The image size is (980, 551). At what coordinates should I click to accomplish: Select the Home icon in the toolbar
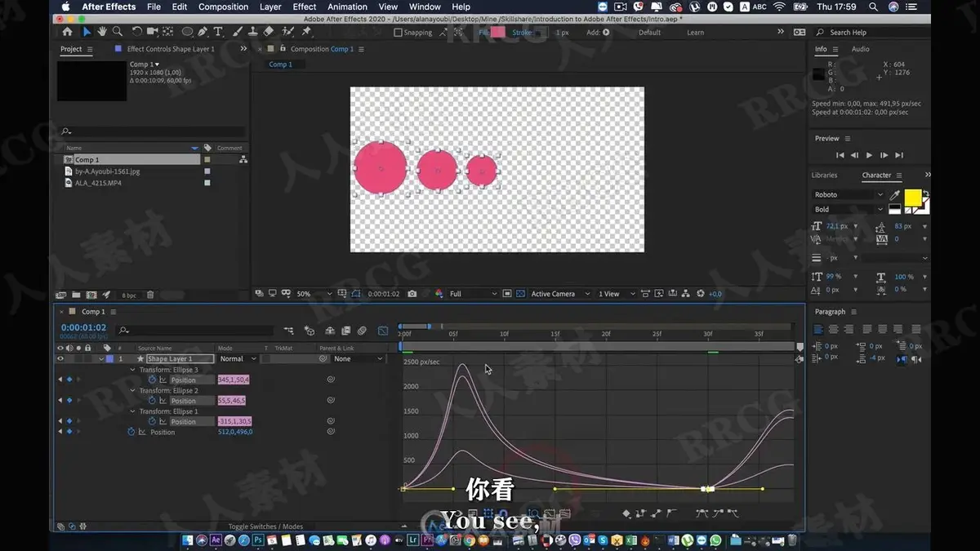68,32
